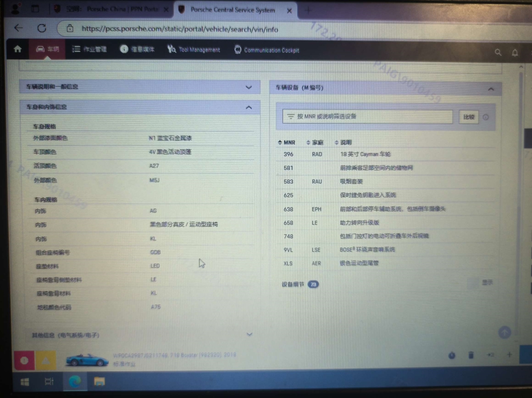Click 黑色部分真皮 / 运动型座椅 value
Screen dimensions: 532x398
click(184, 225)
